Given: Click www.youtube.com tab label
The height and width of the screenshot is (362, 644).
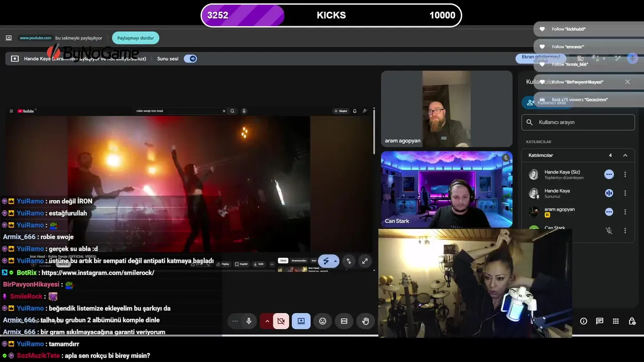Looking at the screenshot, I should [x=35, y=38].
